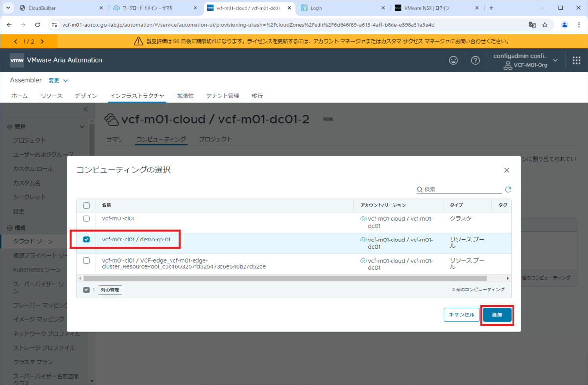The width and height of the screenshot is (588, 385).
Task: Click browser back arrow
Action: click(x=9, y=25)
